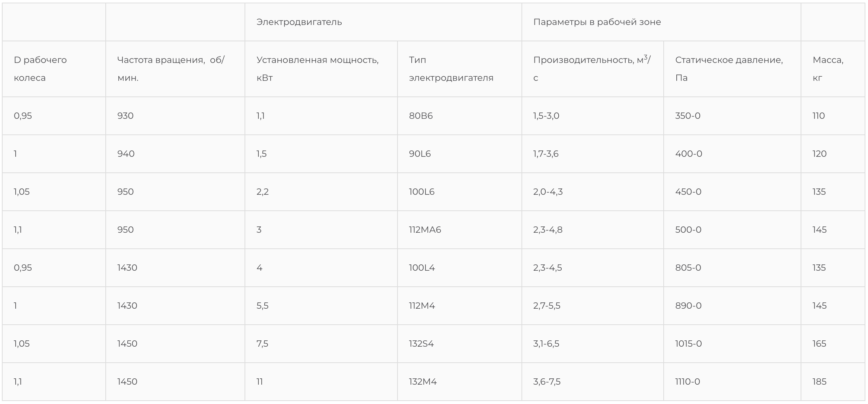The width and height of the screenshot is (868, 404).
Task: Click the Параметры в рабочей зоне header
Action: pos(597,22)
